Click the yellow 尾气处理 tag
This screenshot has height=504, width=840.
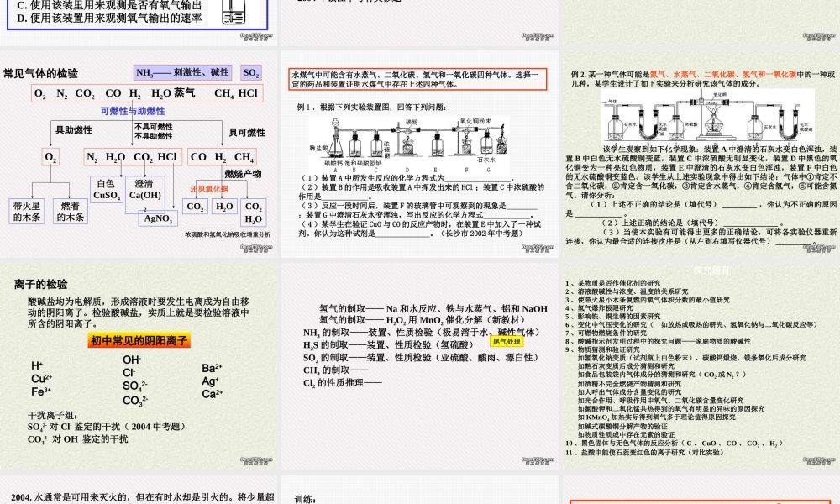click(507, 341)
